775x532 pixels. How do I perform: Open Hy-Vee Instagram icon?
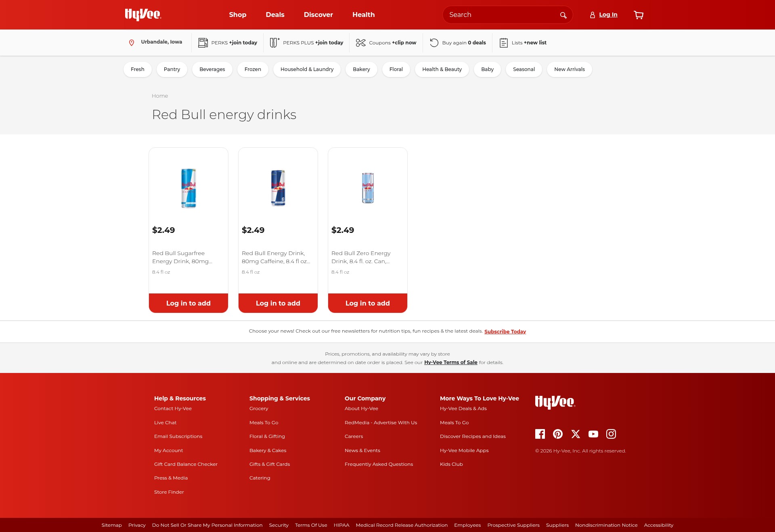[x=611, y=434]
